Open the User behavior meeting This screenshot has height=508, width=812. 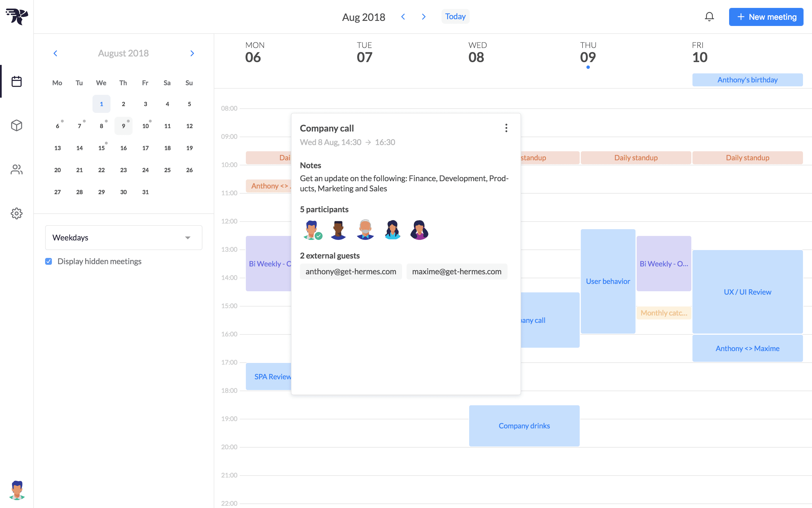[x=608, y=281]
